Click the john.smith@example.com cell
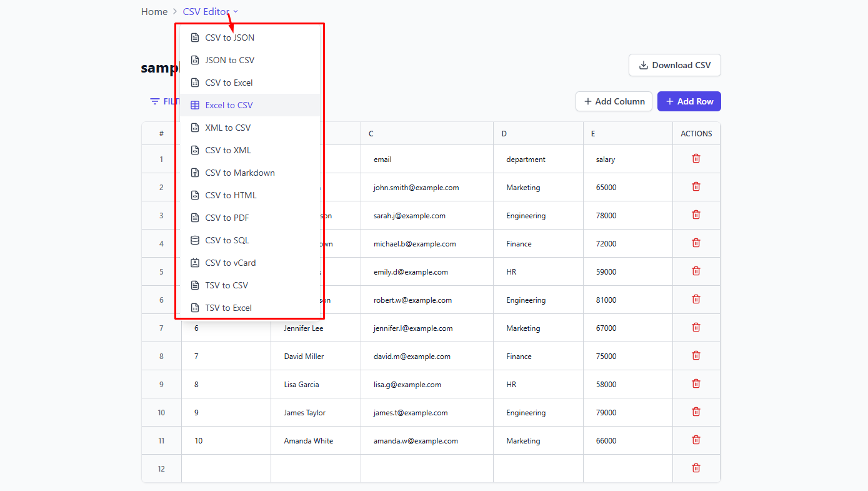 [416, 188]
